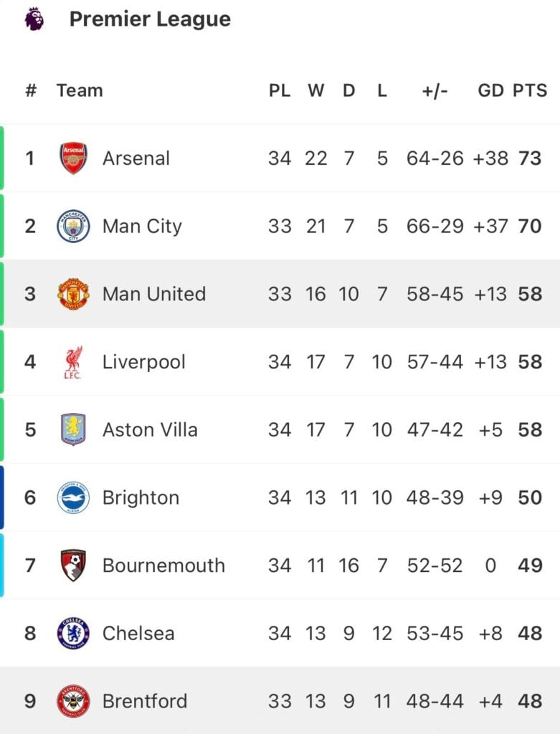Click the Man City club crest

(73, 226)
